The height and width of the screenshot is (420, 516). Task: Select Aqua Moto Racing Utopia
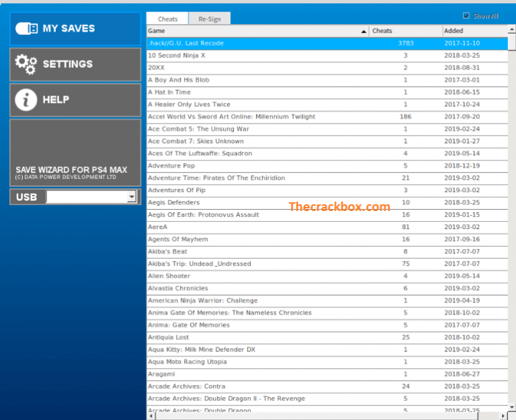[327, 362]
